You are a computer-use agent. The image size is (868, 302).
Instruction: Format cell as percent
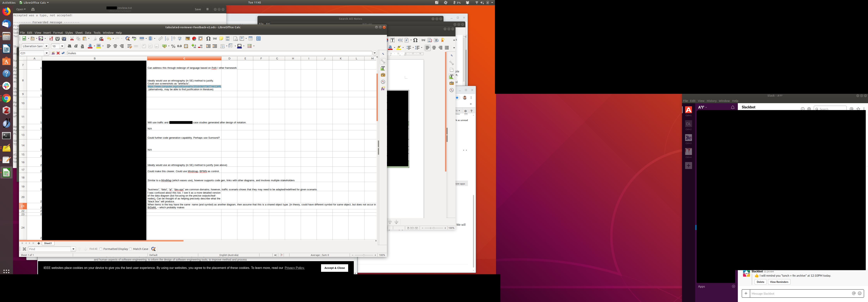[173, 46]
